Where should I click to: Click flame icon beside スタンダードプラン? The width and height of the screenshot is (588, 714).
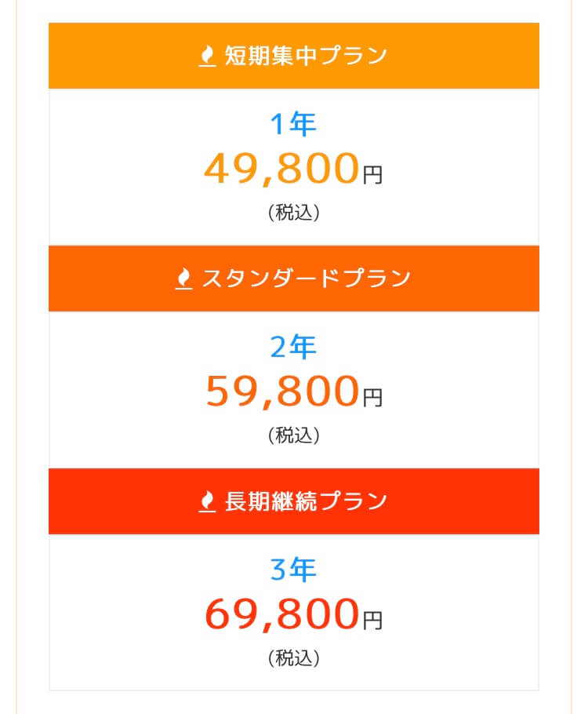coord(184,279)
